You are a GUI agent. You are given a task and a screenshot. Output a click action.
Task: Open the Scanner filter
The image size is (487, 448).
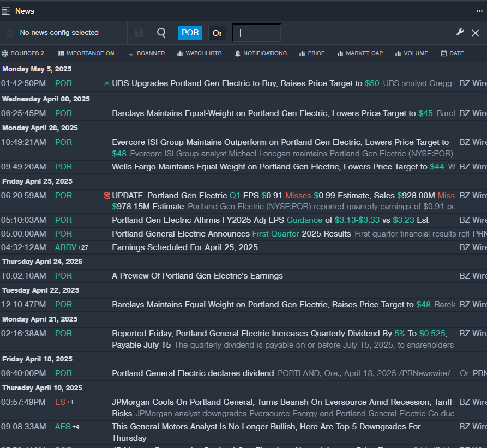(x=146, y=53)
